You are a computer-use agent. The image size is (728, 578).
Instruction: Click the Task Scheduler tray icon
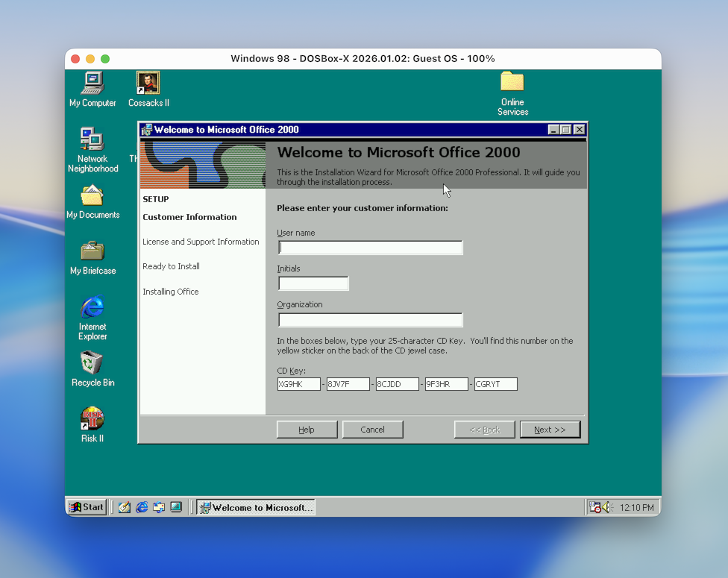(x=594, y=507)
